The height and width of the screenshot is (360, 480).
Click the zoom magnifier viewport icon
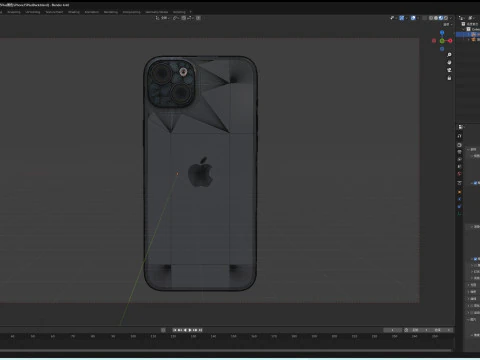tap(449, 54)
